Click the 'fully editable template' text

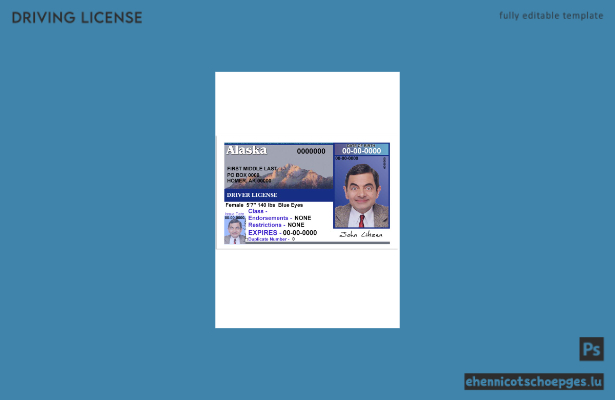551,16
